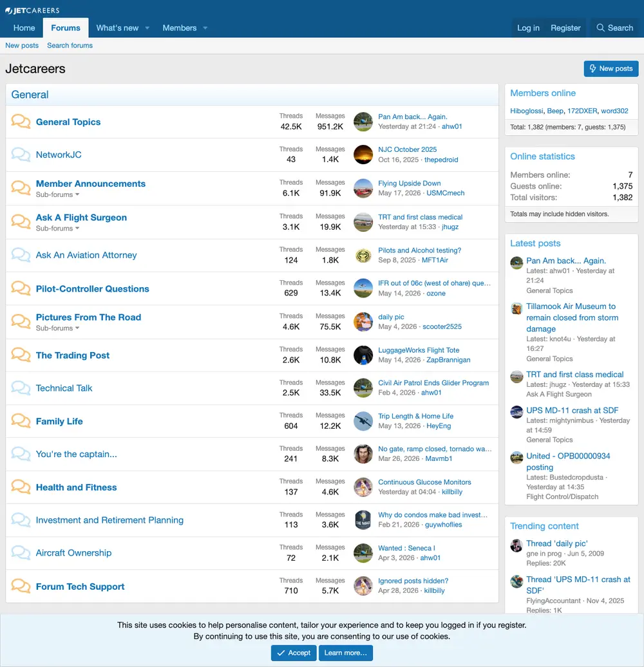This screenshot has width=644, height=667.
Task: Open the Investment and Retirement Planning forum
Action: (109, 520)
